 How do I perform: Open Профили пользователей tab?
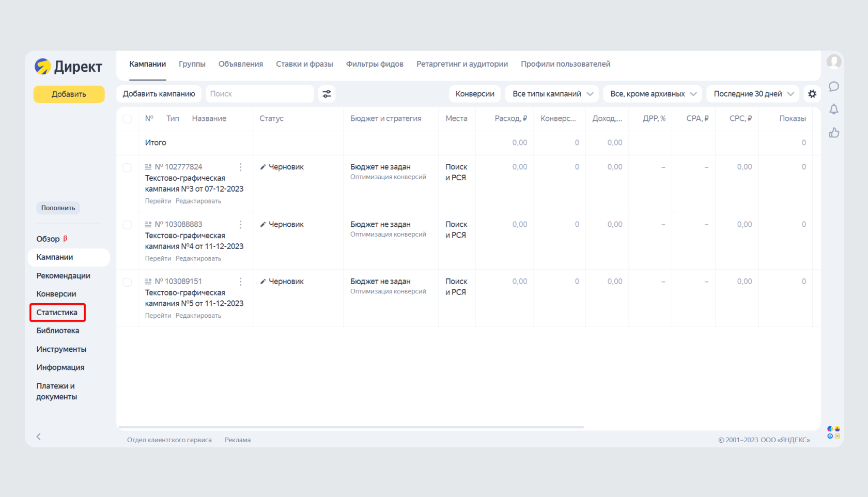pyautogui.click(x=565, y=64)
